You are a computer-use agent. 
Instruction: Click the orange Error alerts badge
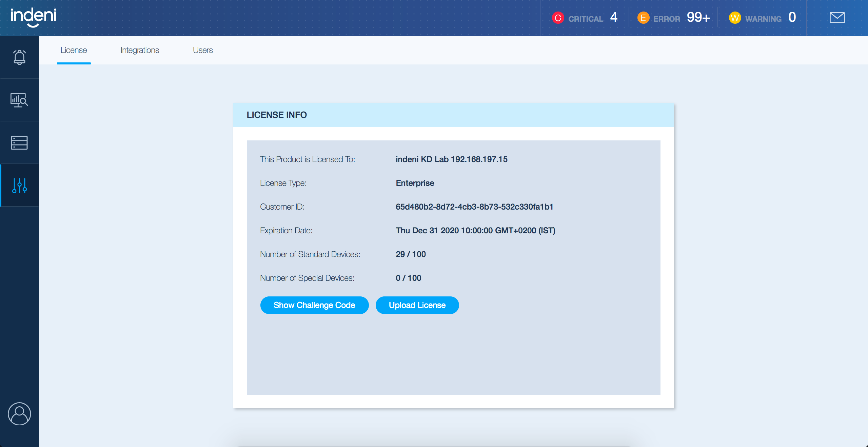tap(643, 18)
